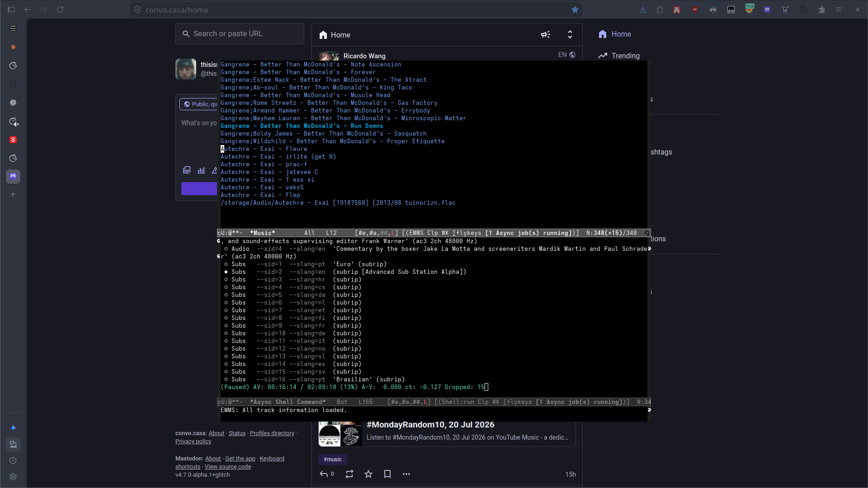Open the red S pinned tab in sidebar
This screenshot has height=488, width=868.
pos(13,140)
